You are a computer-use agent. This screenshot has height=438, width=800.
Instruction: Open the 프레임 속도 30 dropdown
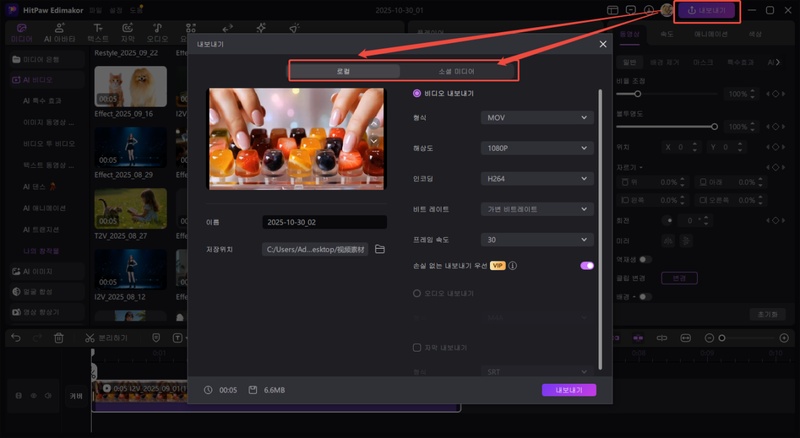click(x=537, y=239)
